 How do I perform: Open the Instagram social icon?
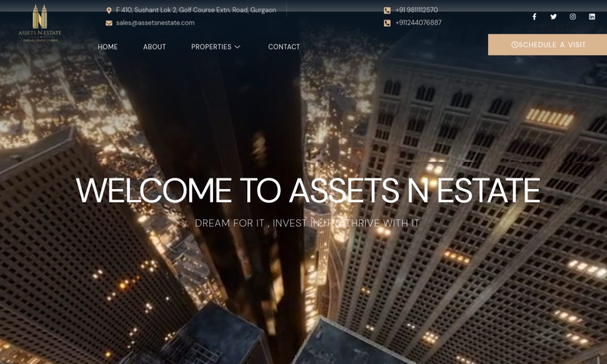pyautogui.click(x=573, y=17)
